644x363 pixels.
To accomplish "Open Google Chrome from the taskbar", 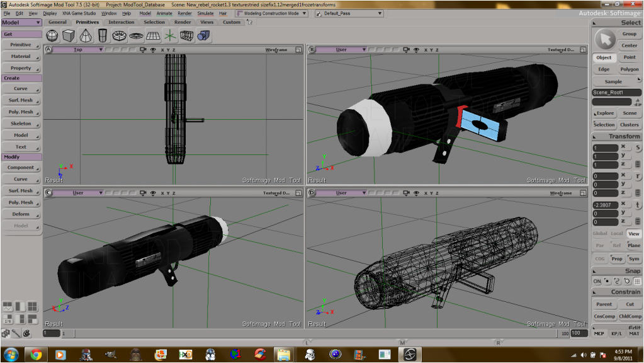I will 36,354.
